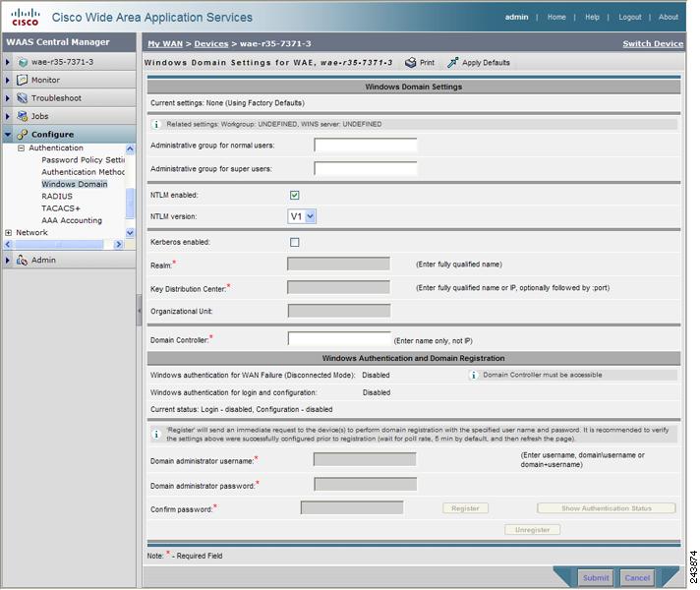Click Domain administrator username field
The width and height of the screenshot is (700, 590).
(365, 459)
